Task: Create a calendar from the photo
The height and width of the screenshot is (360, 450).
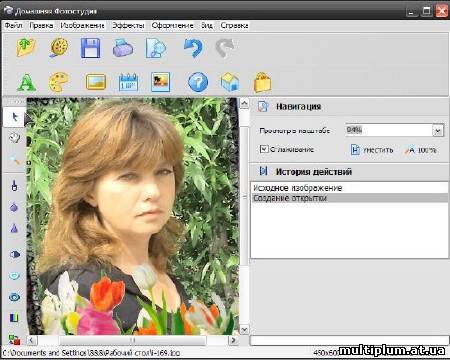Action: [x=128, y=82]
